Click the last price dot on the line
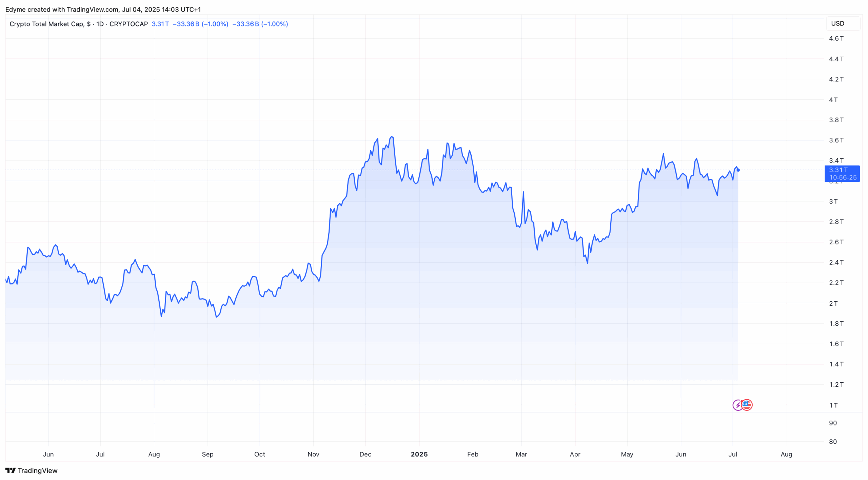The image size is (868, 480). pos(738,170)
